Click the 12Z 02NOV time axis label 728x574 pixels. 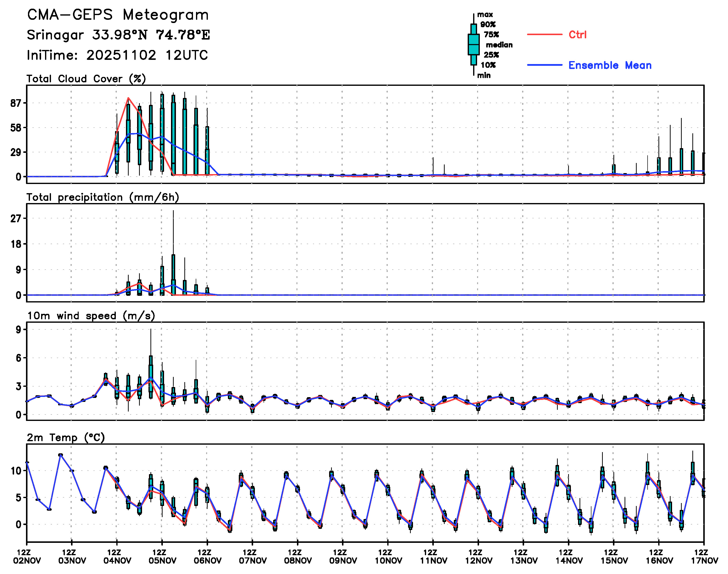[27, 557]
